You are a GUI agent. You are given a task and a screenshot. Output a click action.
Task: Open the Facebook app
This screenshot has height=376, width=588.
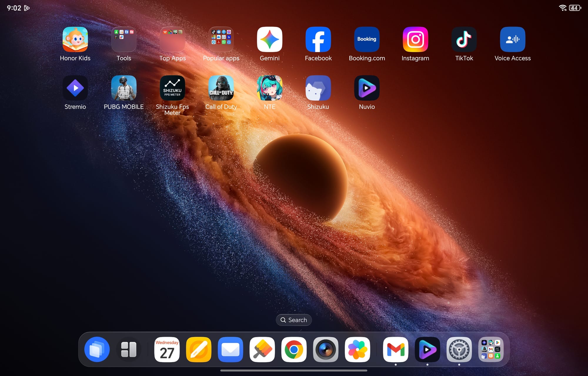(318, 39)
